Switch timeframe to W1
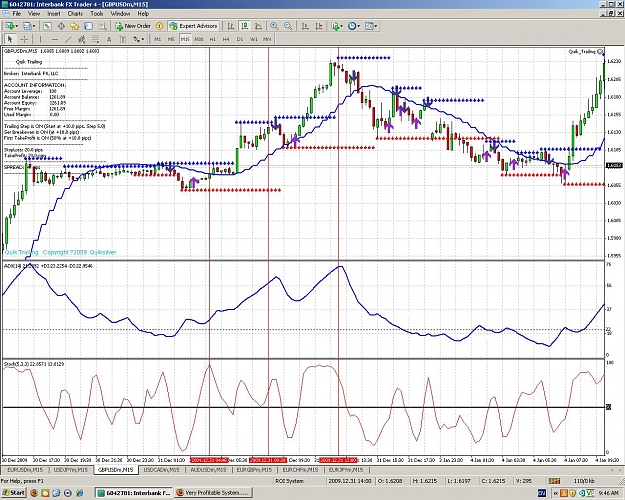This screenshot has width=625, height=500. click(x=254, y=39)
